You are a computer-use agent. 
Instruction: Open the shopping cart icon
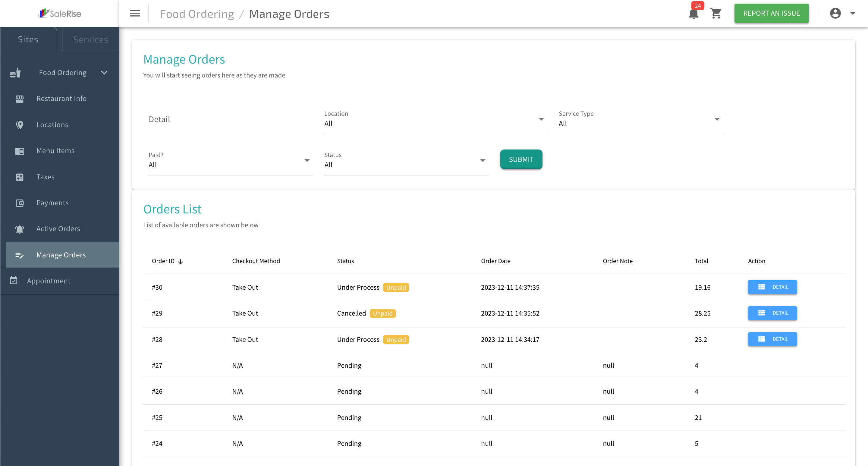coord(716,14)
